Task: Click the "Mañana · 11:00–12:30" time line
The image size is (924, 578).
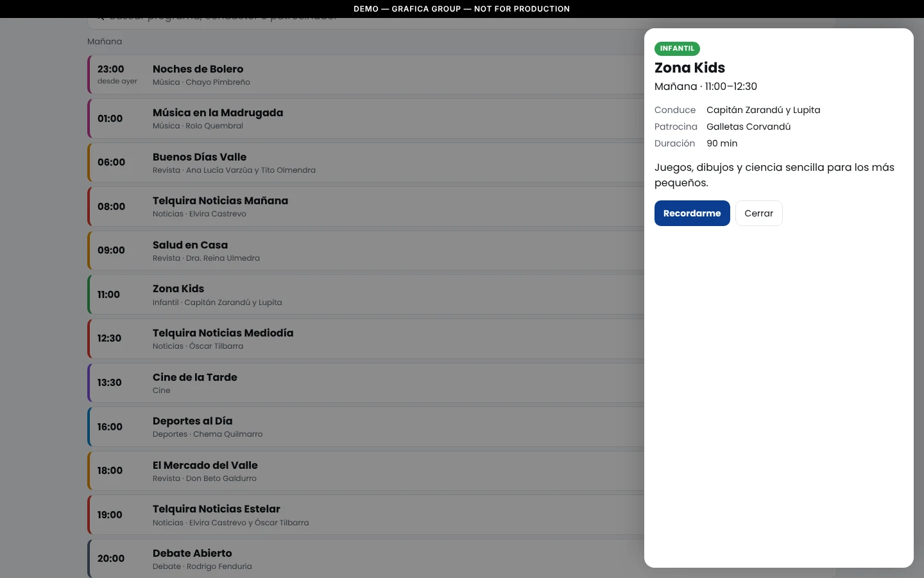Action: (706, 87)
